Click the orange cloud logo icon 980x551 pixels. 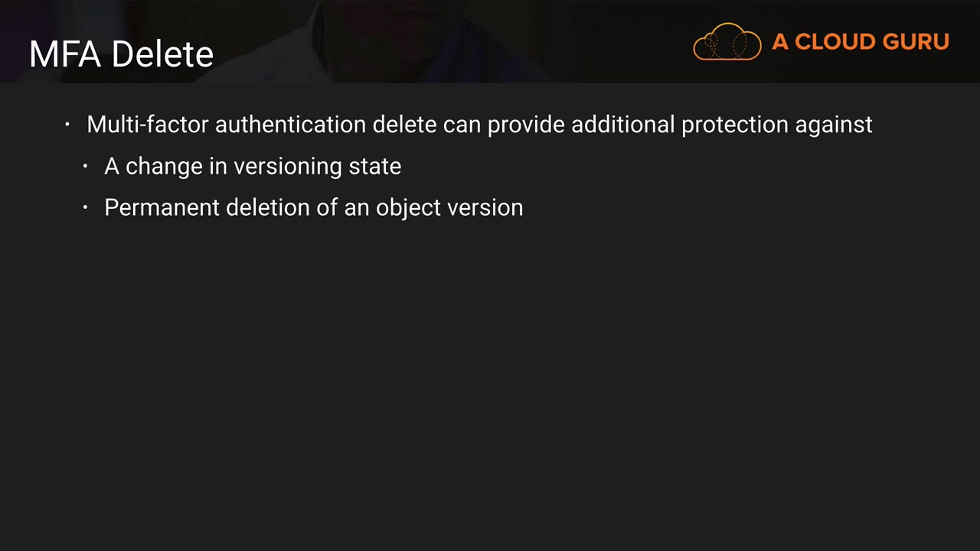(727, 41)
